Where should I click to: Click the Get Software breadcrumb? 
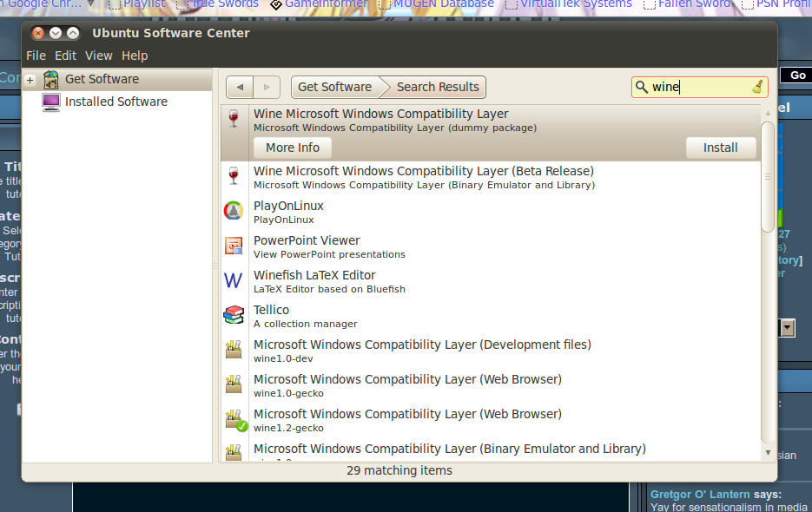(x=335, y=87)
